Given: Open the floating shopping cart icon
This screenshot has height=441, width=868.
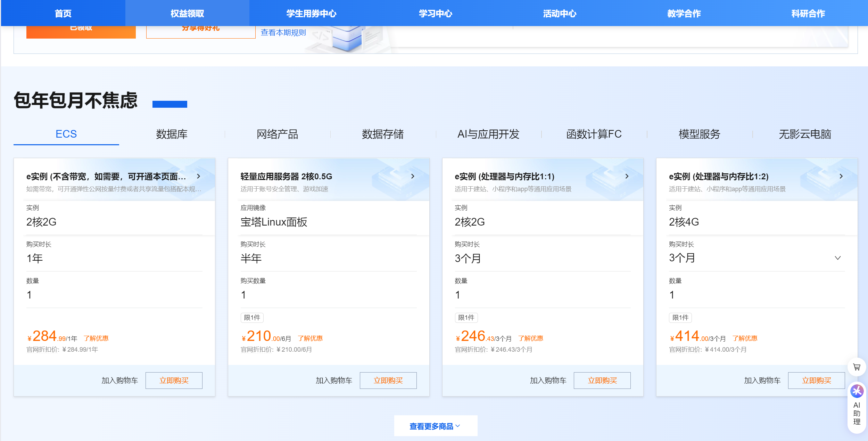Looking at the screenshot, I should tap(857, 367).
